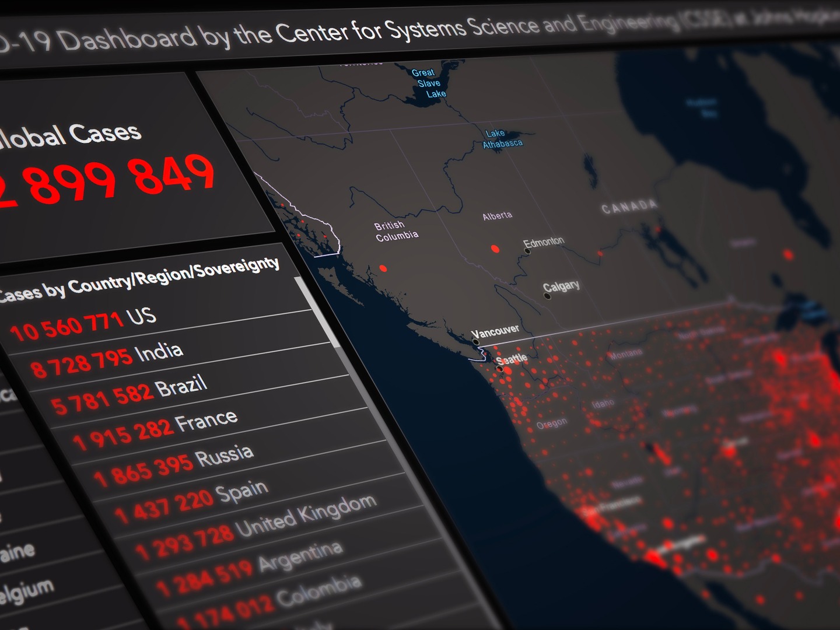Click the Alberta province label
This screenshot has width=840, height=630.
click(x=498, y=216)
